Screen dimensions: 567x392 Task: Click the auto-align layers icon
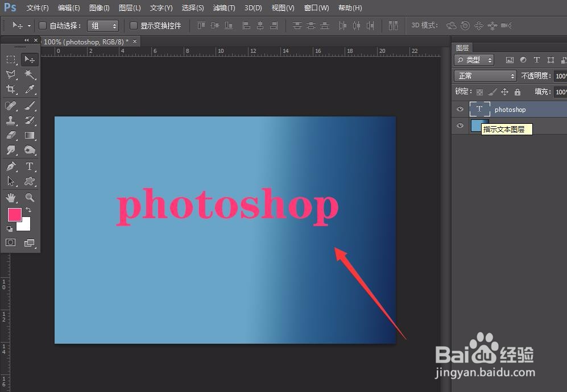tap(393, 26)
